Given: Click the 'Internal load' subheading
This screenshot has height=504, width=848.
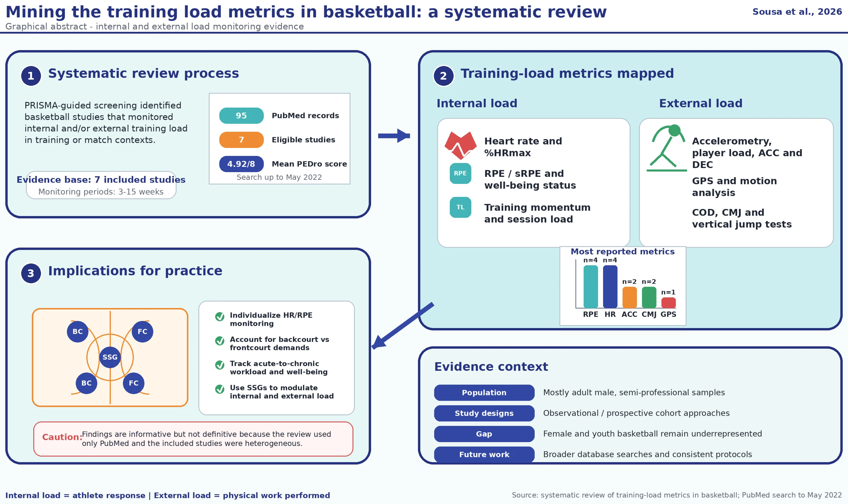Looking at the screenshot, I should 477,103.
